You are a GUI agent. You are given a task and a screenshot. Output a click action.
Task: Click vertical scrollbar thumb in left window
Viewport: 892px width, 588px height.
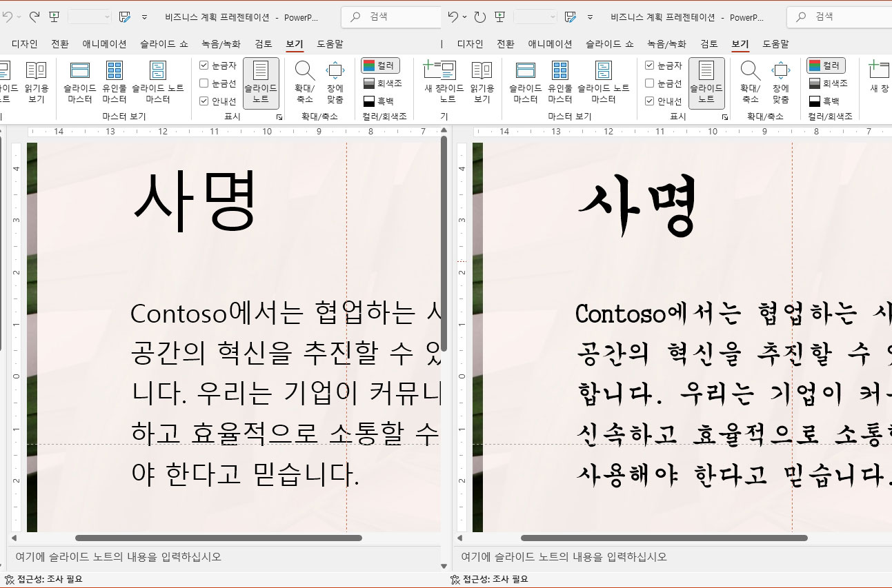point(444,243)
